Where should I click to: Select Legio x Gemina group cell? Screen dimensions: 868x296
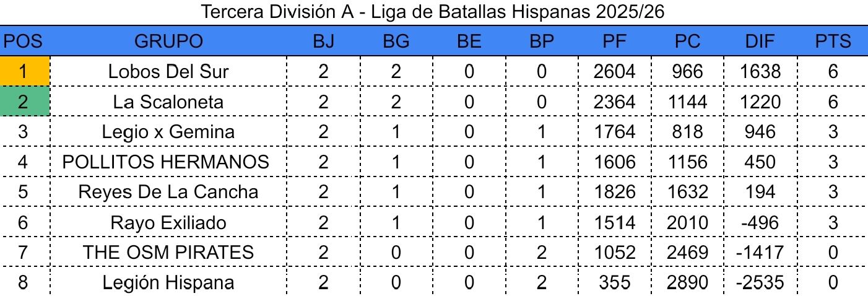tap(168, 132)
